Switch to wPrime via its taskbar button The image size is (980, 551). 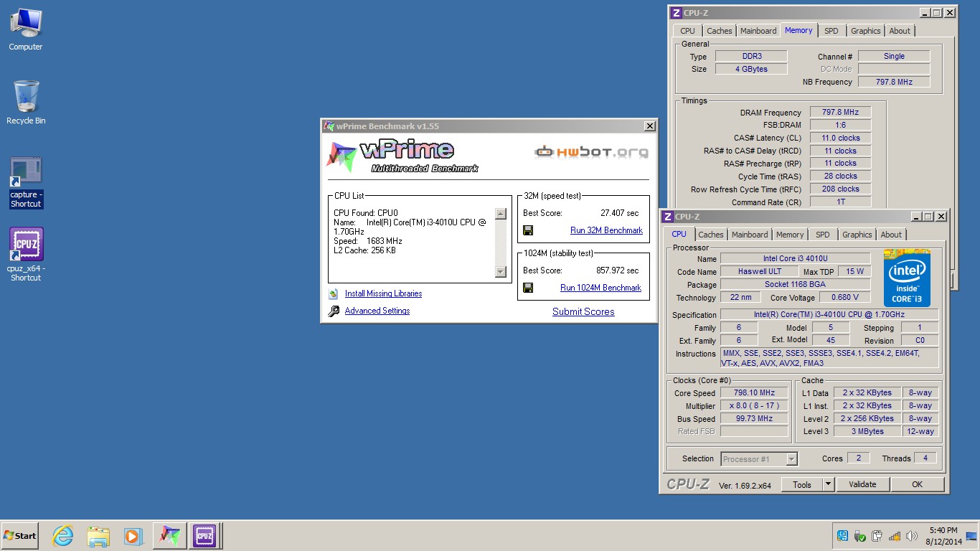click(x=169, y=536)
